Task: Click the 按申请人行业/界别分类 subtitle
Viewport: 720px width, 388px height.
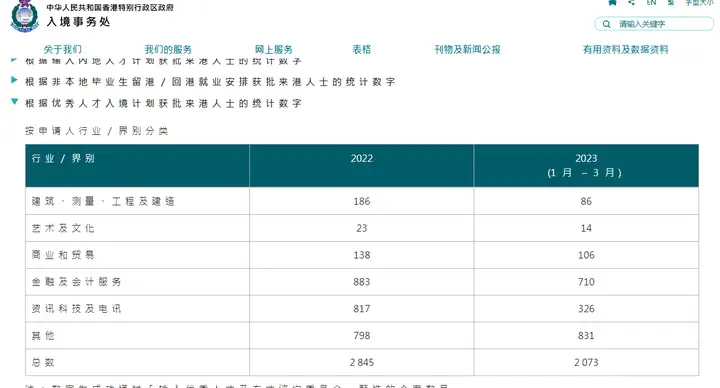Action: (x=96, y=131)
